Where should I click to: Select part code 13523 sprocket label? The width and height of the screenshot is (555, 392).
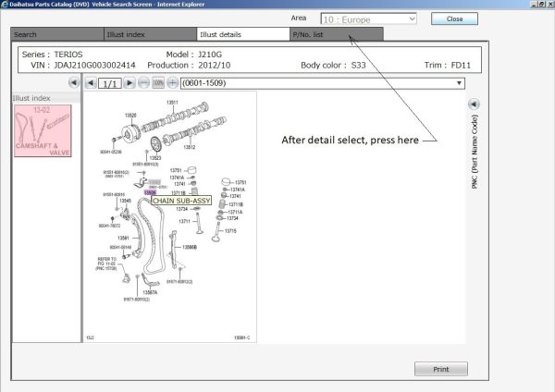[x=155, y=158]
